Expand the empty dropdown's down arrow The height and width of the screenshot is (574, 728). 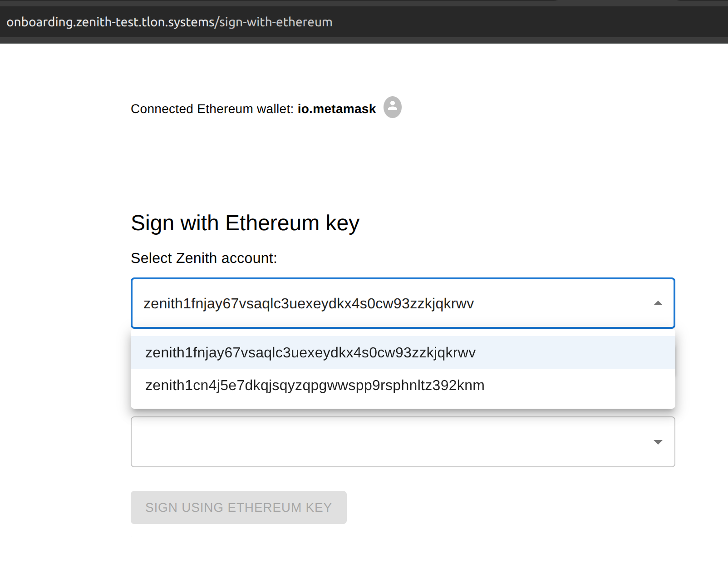click(x=658, y=442)
